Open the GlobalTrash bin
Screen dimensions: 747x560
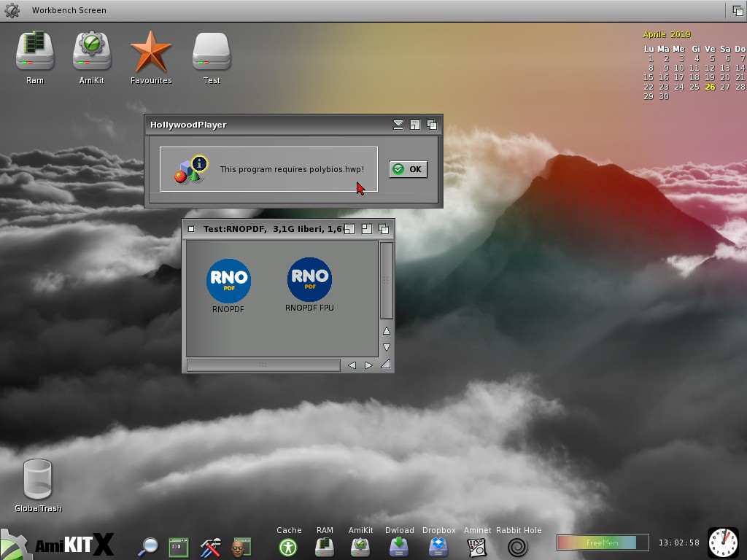(38, 479)
